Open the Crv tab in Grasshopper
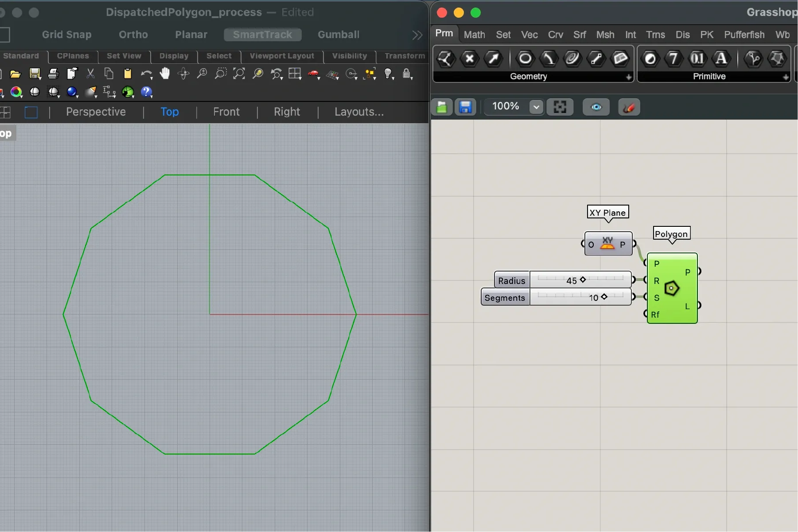Screen dimensions: 798x532 click(555, 34)
